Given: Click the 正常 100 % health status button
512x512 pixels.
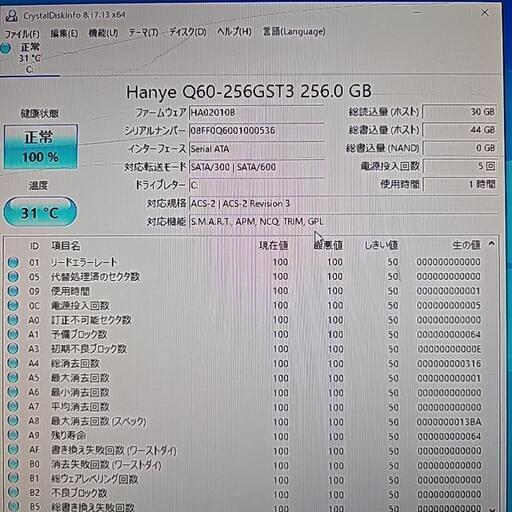Looking at the screenshot, I should coord(41,147).
